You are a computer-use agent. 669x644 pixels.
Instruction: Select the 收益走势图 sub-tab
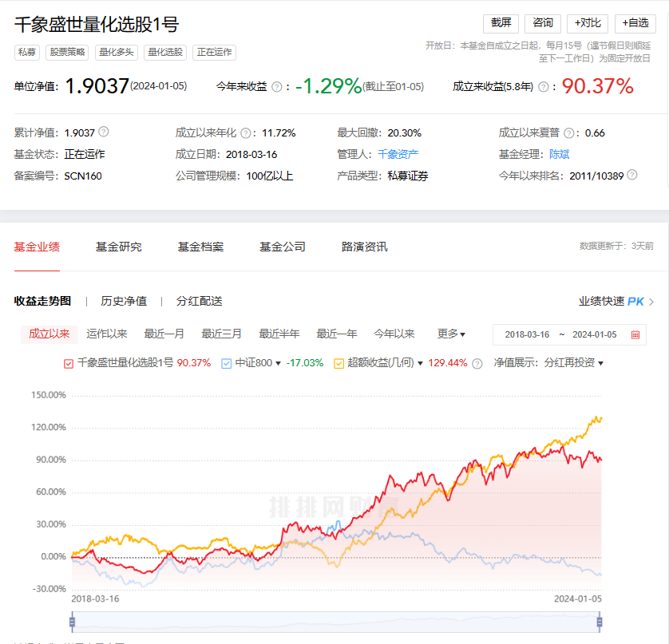(x=42, y=301)
